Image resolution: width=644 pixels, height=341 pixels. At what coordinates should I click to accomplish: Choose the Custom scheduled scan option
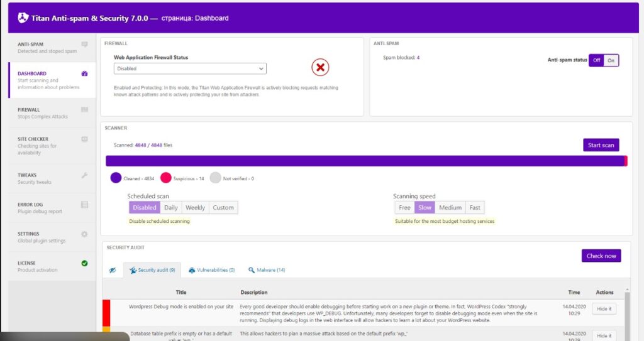point(223,208)
